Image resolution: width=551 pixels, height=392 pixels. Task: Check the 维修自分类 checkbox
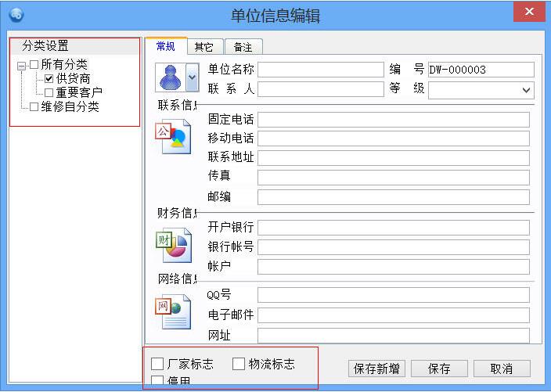pyautogui.click(x=34, y=106)
